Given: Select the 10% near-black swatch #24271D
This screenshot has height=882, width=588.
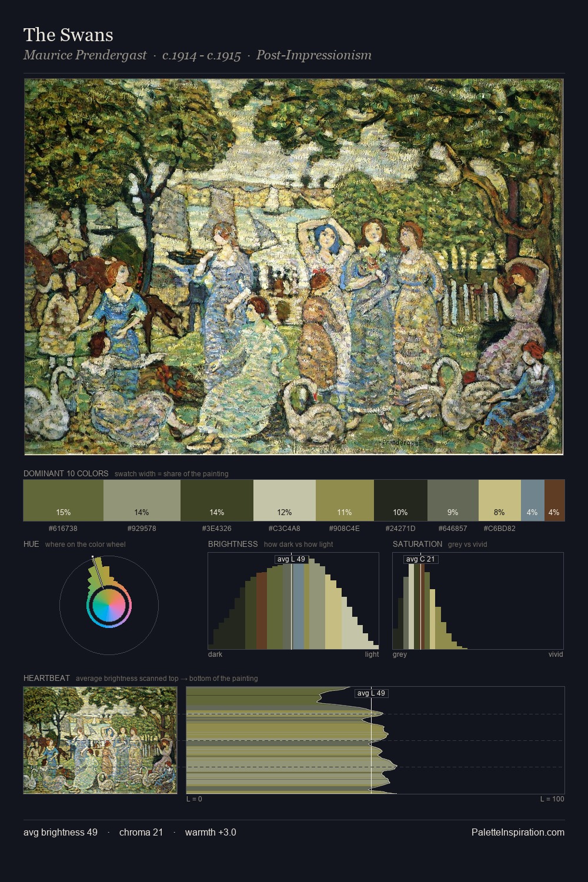Looking at the screenshot, I should coord(400,500).
